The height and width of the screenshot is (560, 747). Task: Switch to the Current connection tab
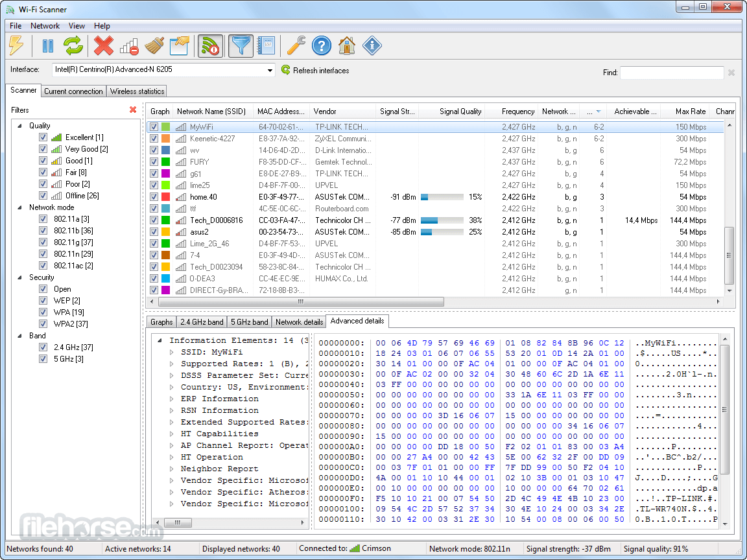pyautogui.click(x=73, y=91)
